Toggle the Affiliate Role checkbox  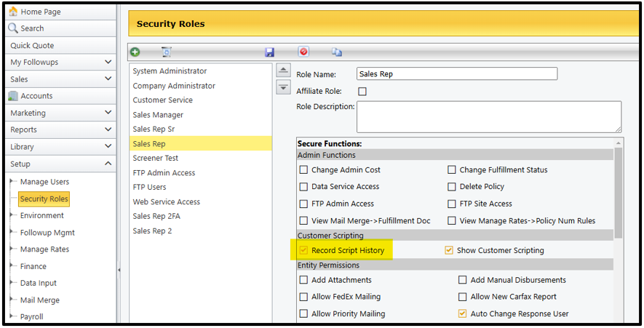(362, 91)
